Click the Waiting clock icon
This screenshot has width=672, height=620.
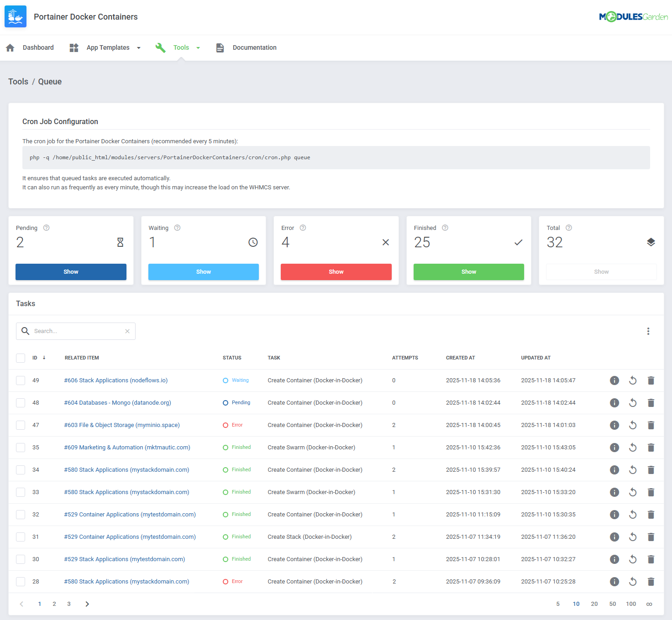click(x=253, y=242)
